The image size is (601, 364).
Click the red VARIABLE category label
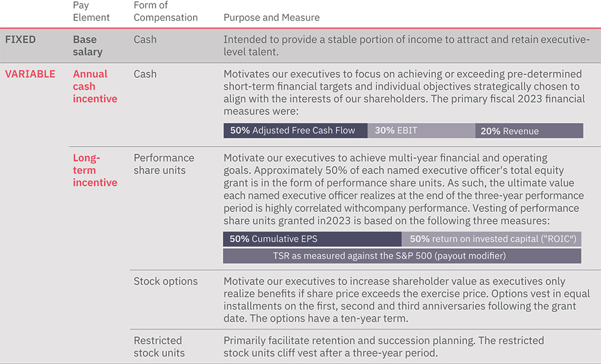point(30,74)
